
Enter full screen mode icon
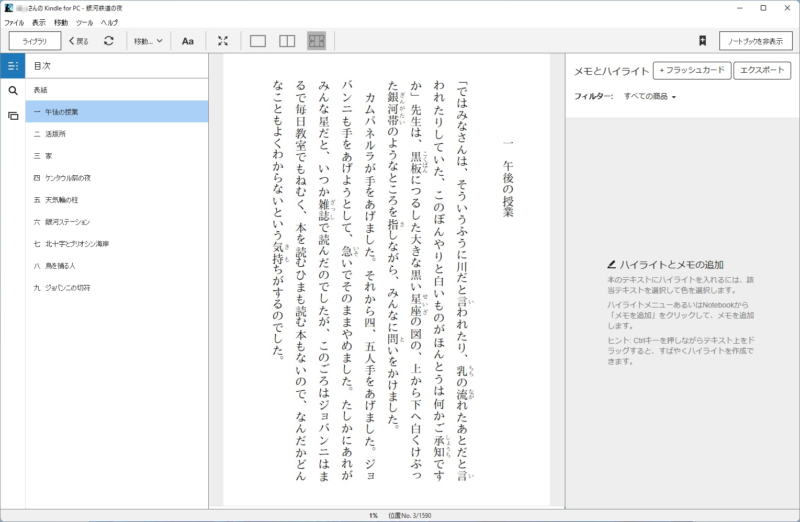click(223, 41)
